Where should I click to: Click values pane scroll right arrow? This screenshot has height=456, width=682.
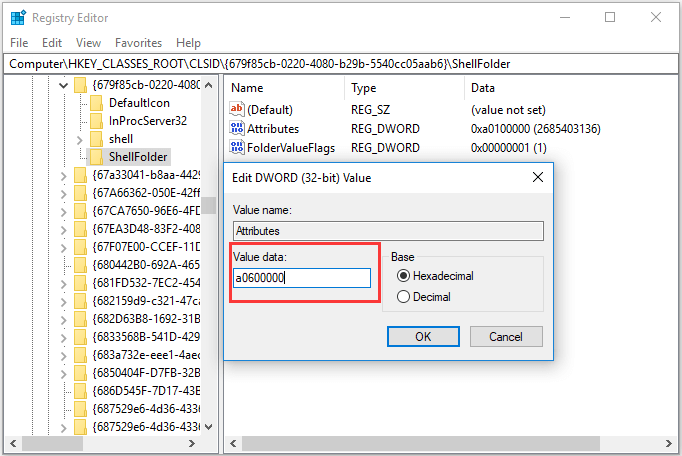[x=669, y=443]
